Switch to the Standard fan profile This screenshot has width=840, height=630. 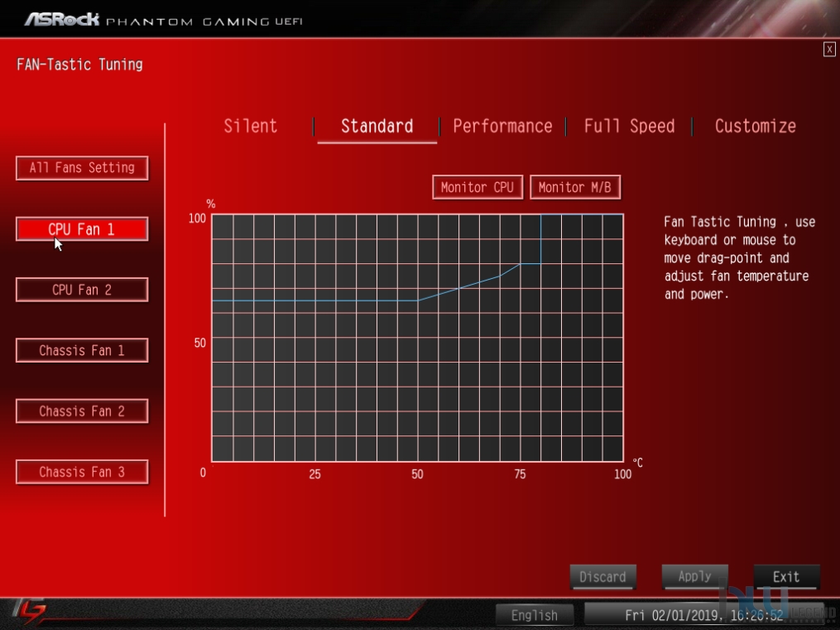377,127
